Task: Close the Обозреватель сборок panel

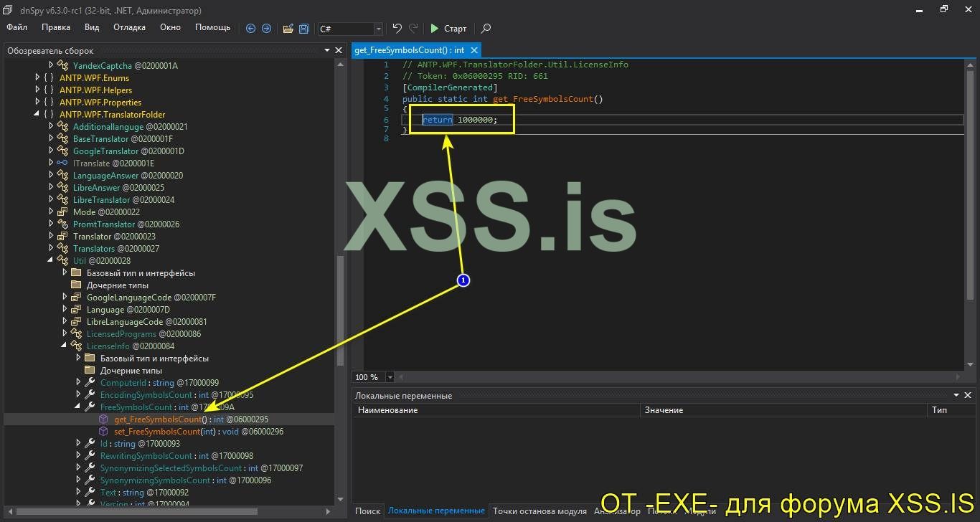Action: (339, 50)
